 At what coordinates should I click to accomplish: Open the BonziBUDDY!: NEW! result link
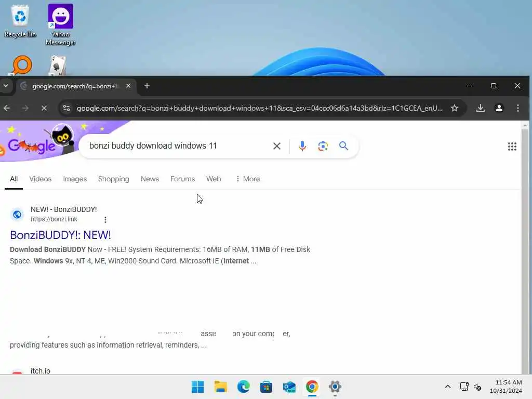click(x=60, y=235)
